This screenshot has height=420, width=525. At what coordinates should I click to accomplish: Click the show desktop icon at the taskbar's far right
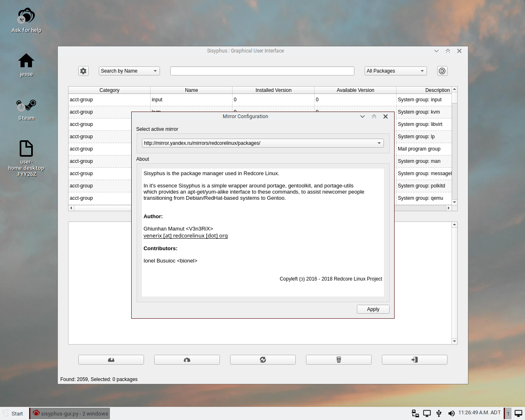coord(518,413)
